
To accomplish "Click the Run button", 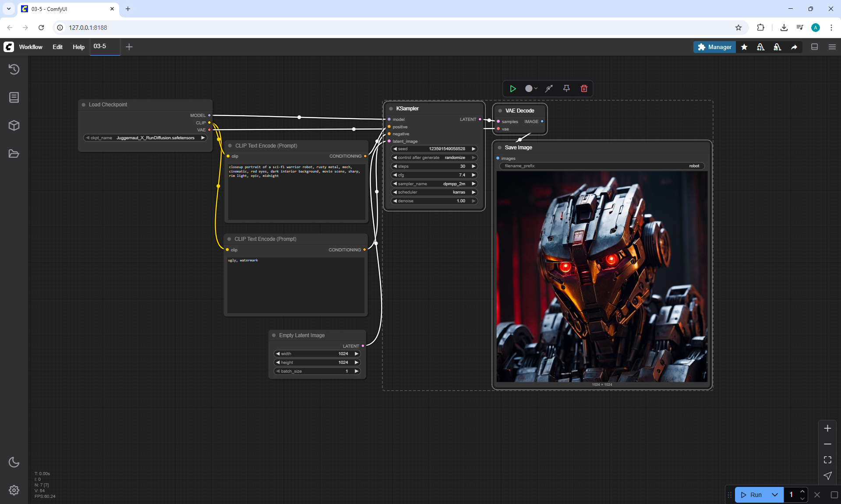I will (752, 495).
